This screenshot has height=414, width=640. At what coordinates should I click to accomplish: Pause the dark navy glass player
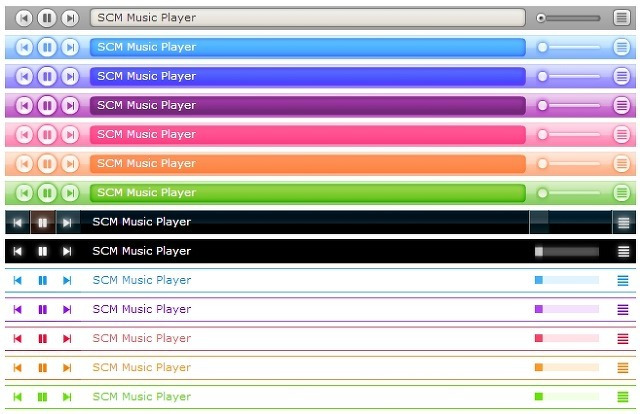tap(42, 222)
